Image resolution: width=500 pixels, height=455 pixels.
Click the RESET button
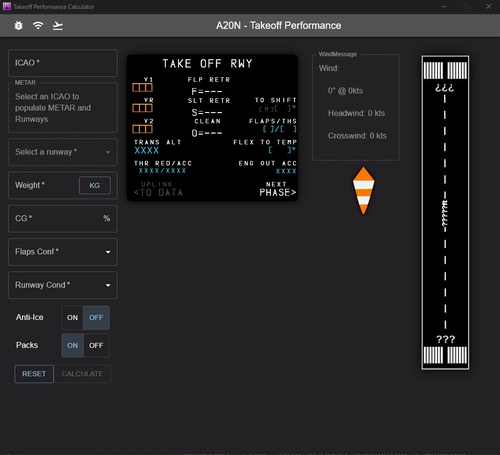point(34,374)
